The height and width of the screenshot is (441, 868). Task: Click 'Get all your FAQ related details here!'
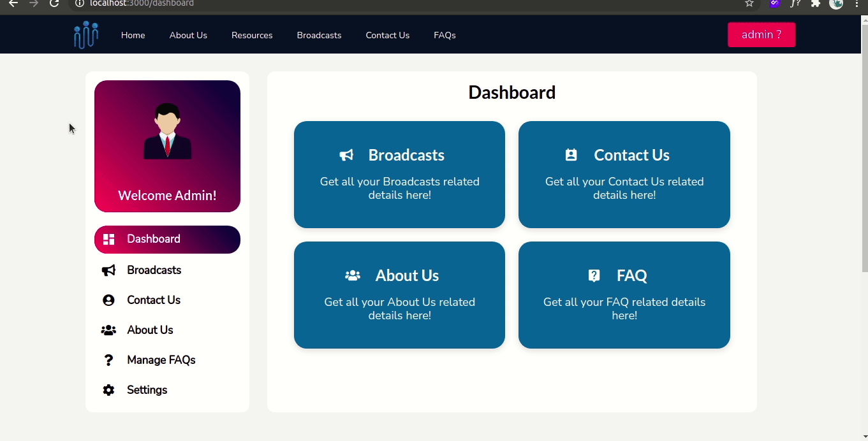point(624,308)
